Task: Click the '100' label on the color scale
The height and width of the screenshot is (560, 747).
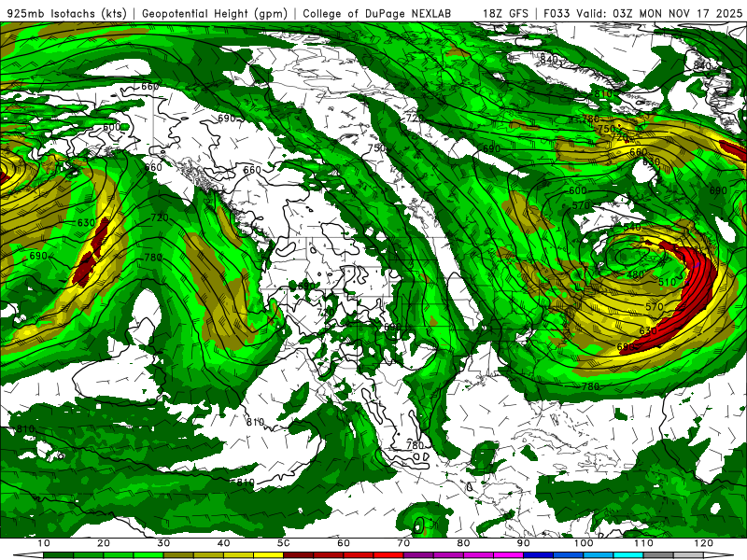Action: (584, 543)
